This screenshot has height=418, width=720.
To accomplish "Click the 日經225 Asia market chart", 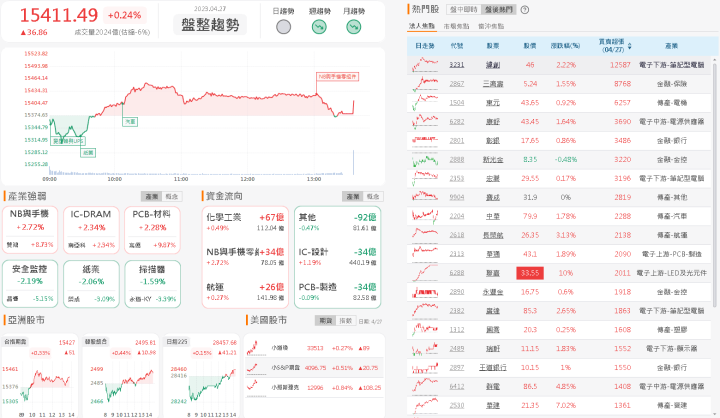I will (x=201, y=376).
